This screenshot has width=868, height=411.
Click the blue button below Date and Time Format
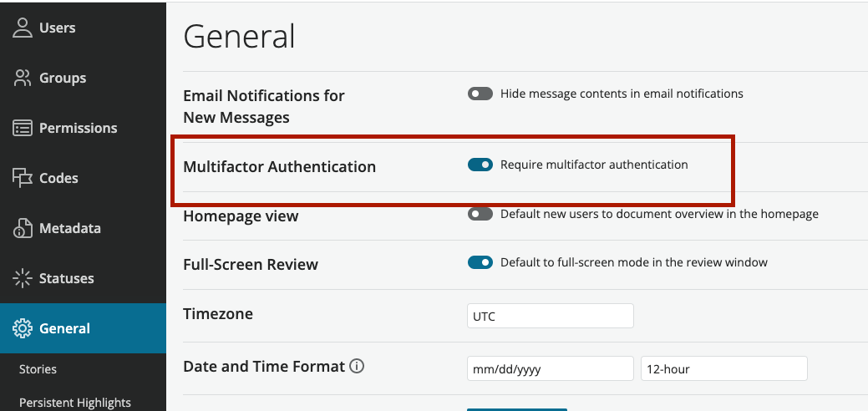click(x=517, y=409)
